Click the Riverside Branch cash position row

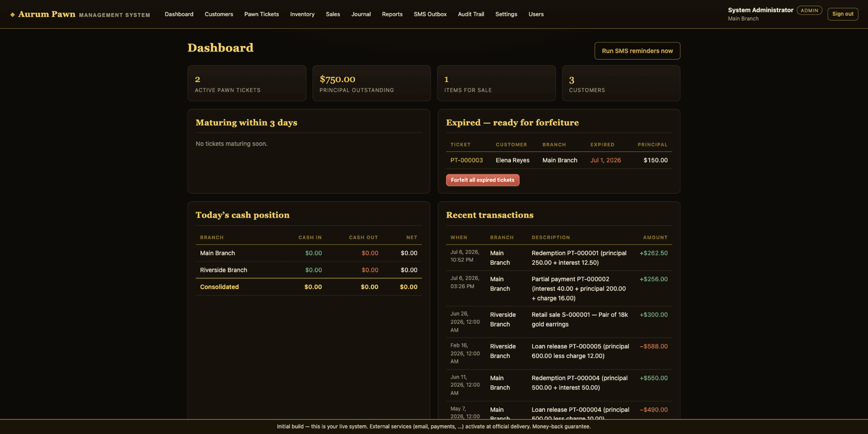tap(309, 270)
